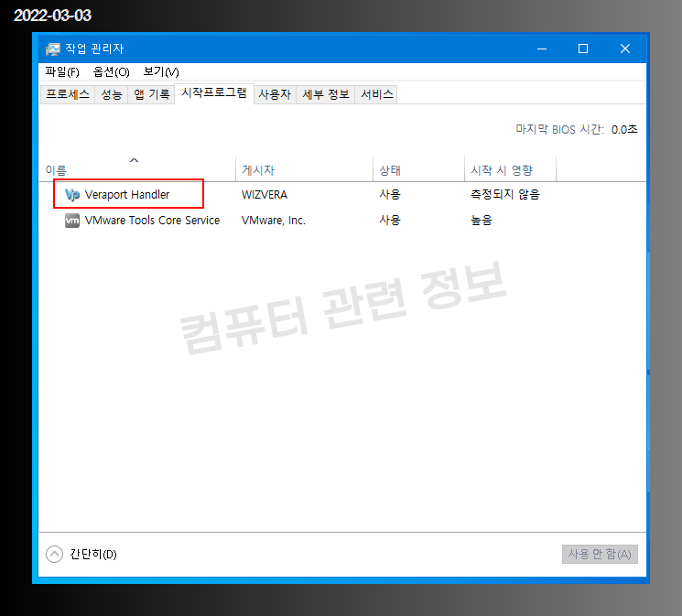The image size is (682, 616).
Task: Click 사용 status in Veraport Handler row
Action: 390,194
